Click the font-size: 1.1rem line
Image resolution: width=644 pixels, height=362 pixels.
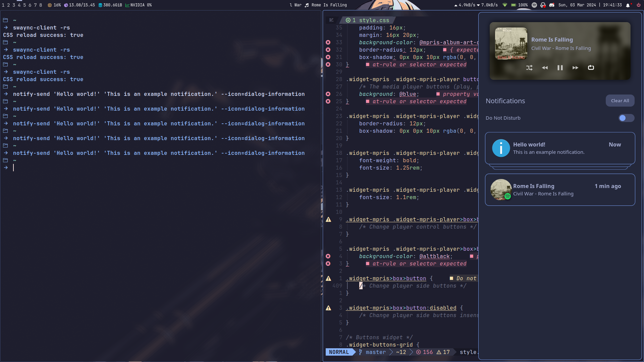click(x=389, y=197)
